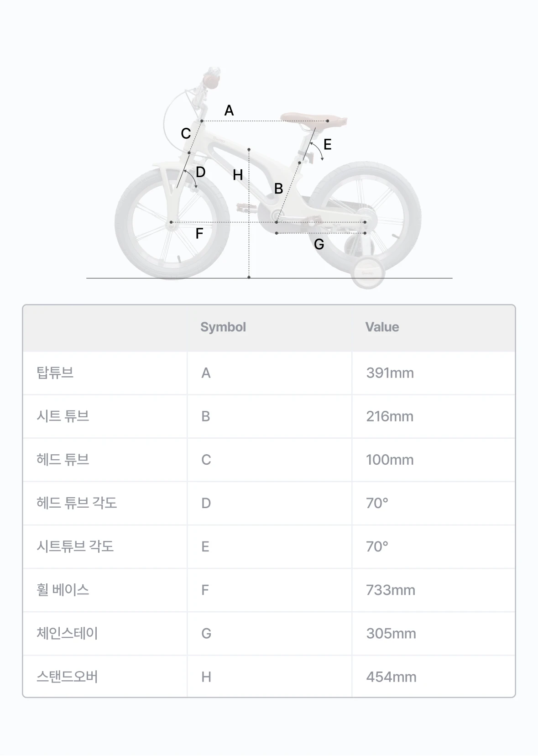This screenshot has height=756, width=538.
Task: Click the letter B label on the seat tube
Action: 278,189
